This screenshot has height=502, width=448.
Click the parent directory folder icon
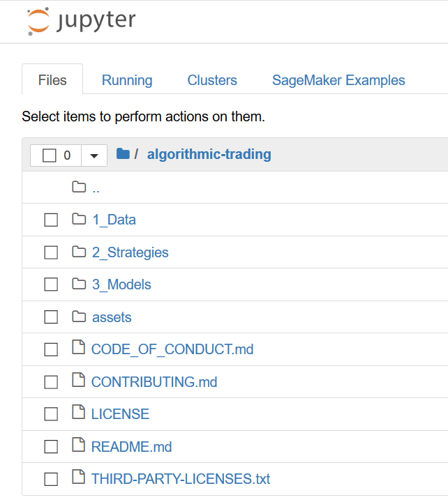pyautogui.click(x=79, y=187)
